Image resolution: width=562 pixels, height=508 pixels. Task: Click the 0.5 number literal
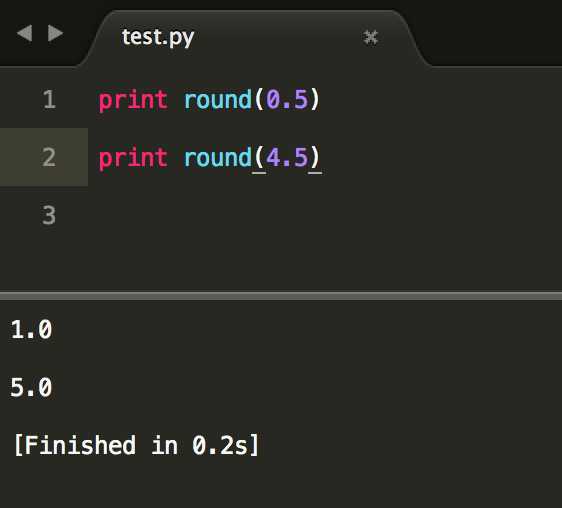287,99
